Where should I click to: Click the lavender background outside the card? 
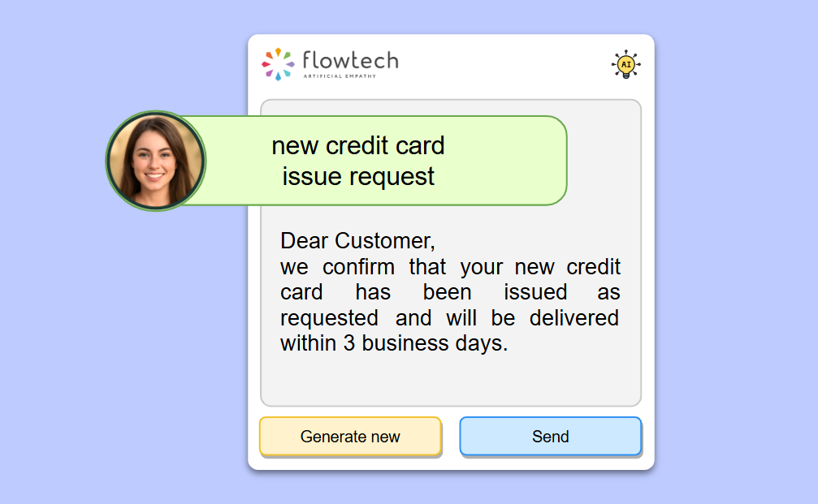click(731, 243)
